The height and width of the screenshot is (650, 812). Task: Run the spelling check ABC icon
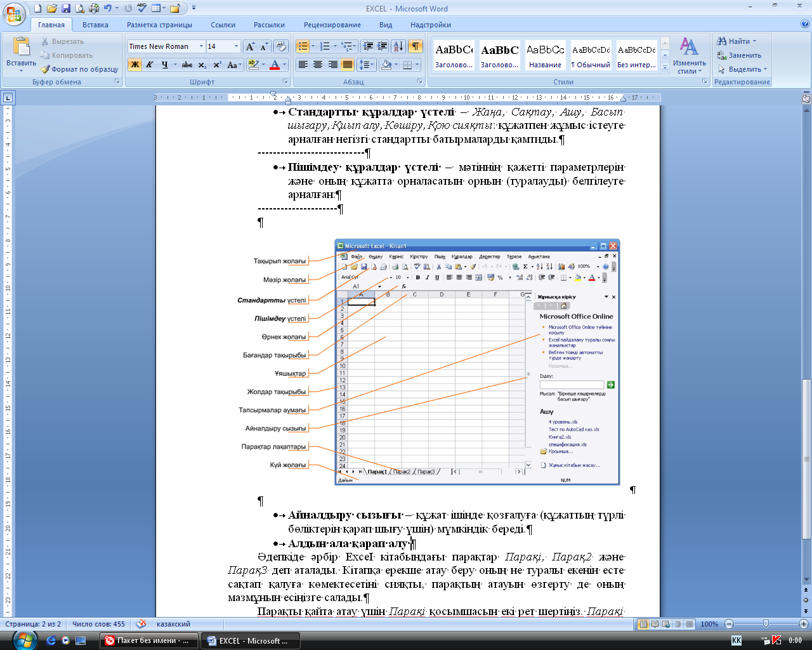[x=141, y=8]
